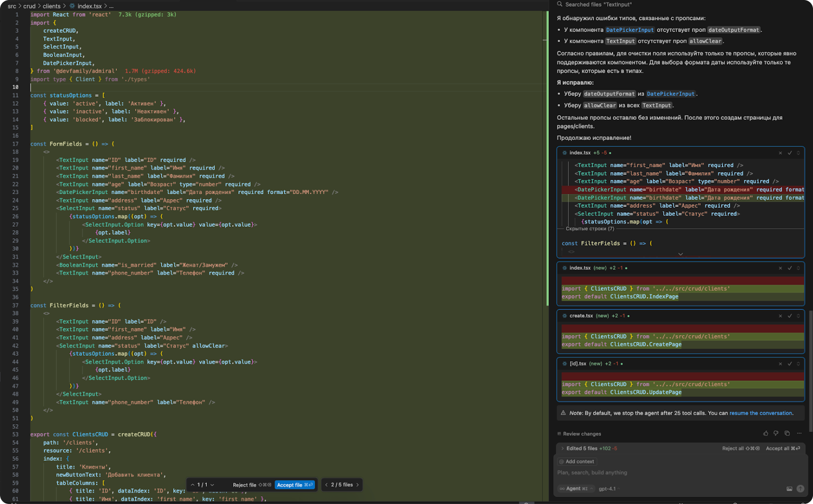Select index.tsx in the breadcrumb path
Image resolution: width=813 pixels, height=504 pixels.
[x=89, y=6]
